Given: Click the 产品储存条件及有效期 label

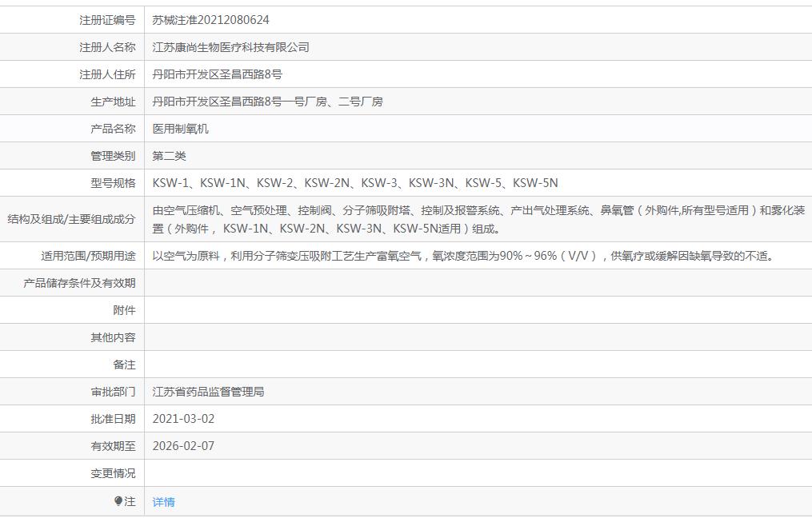Looking at the screenshot, I should click(x=79, y=283).
